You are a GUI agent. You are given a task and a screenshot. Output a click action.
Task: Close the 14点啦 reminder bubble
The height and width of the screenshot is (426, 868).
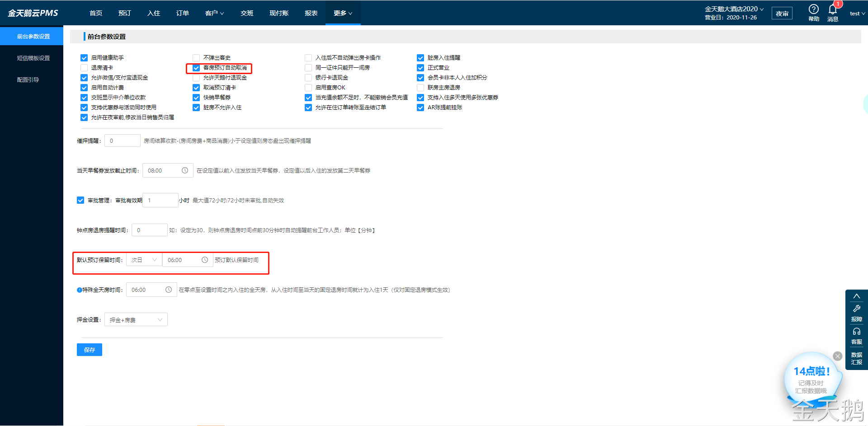(838, 356)
